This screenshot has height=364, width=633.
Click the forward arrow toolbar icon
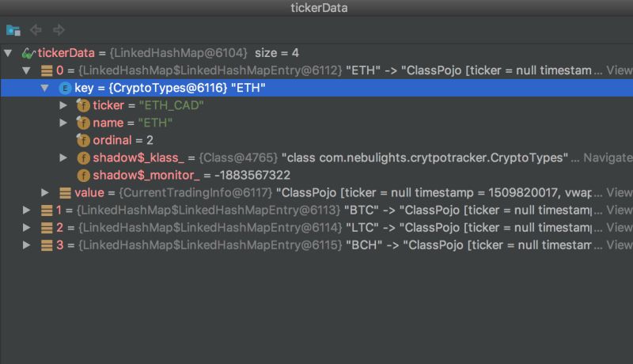[59, 30]
